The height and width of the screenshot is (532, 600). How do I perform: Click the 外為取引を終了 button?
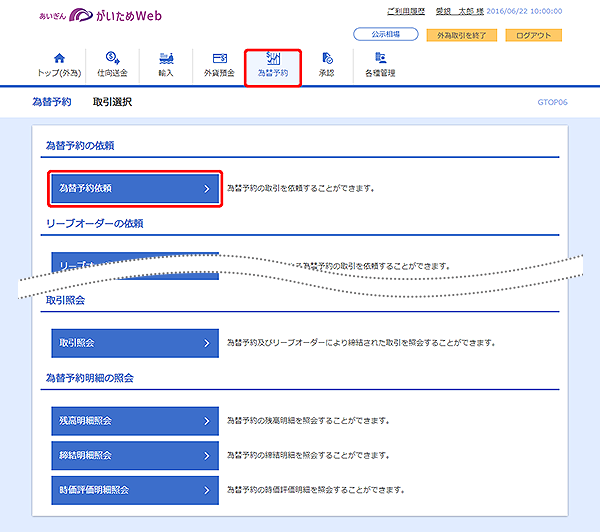[x=461, y=35]
